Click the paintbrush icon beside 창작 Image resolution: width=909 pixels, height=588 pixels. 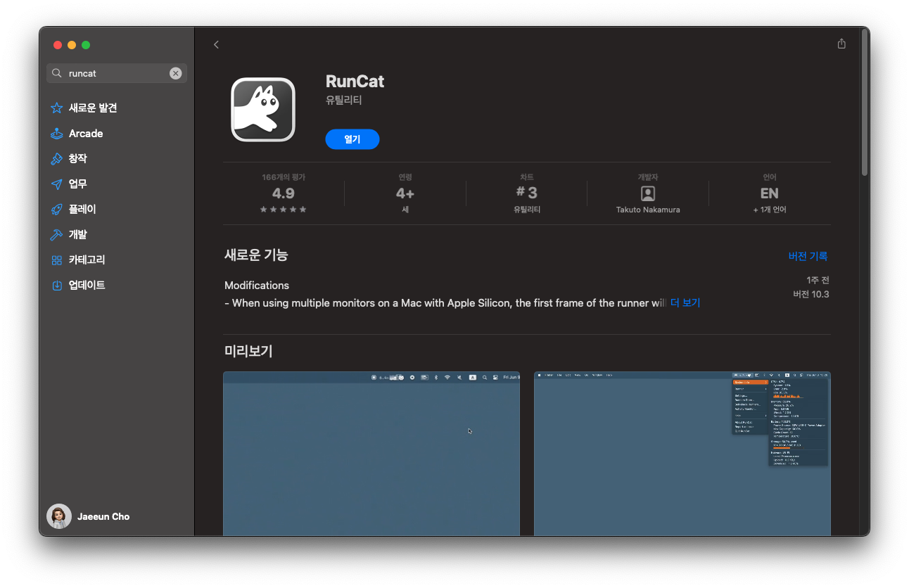[x=57, y=159]
